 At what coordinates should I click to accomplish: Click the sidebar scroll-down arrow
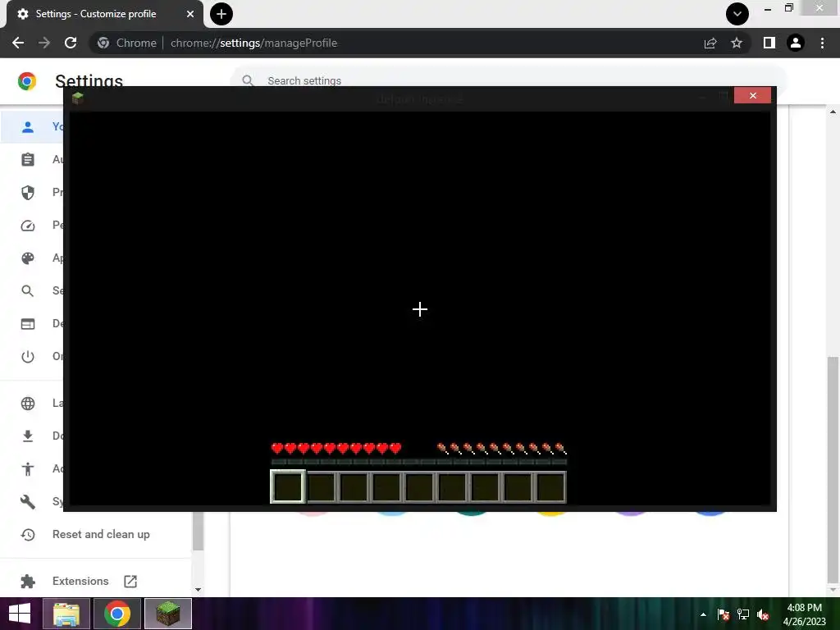pos(199,590)
